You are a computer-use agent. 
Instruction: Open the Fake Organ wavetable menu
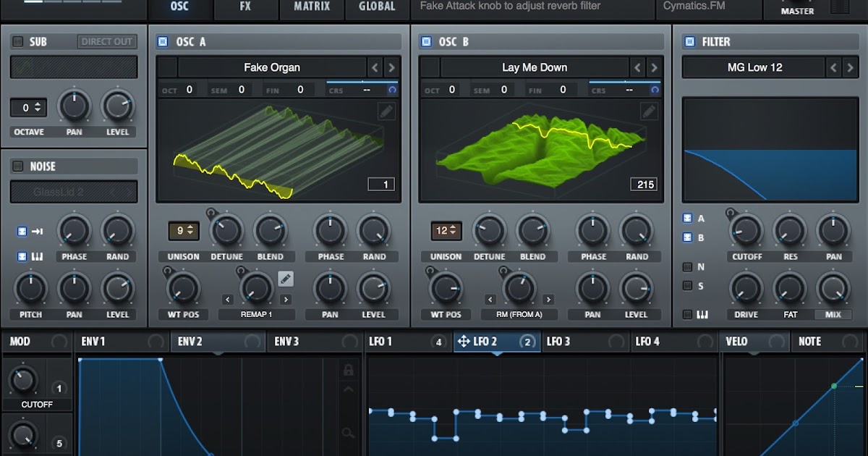tap(272, 68)
